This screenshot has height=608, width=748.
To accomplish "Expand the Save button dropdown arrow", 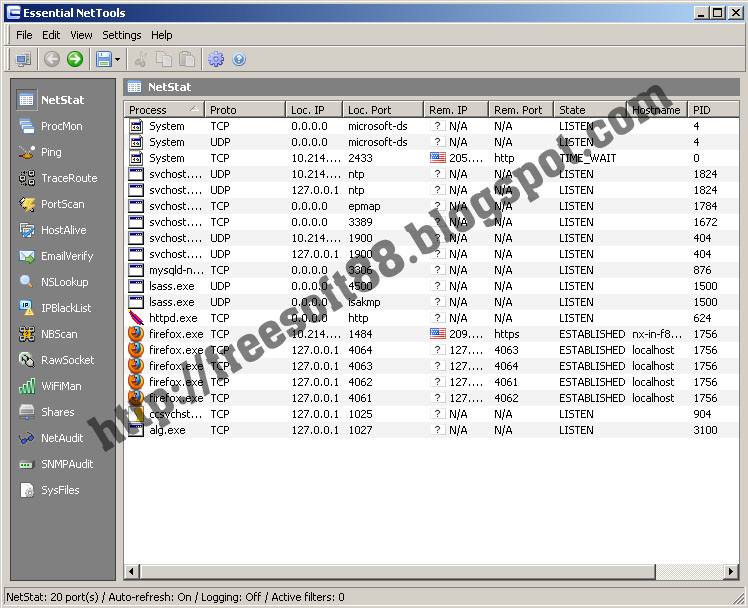I will click(x=117, y=60).
